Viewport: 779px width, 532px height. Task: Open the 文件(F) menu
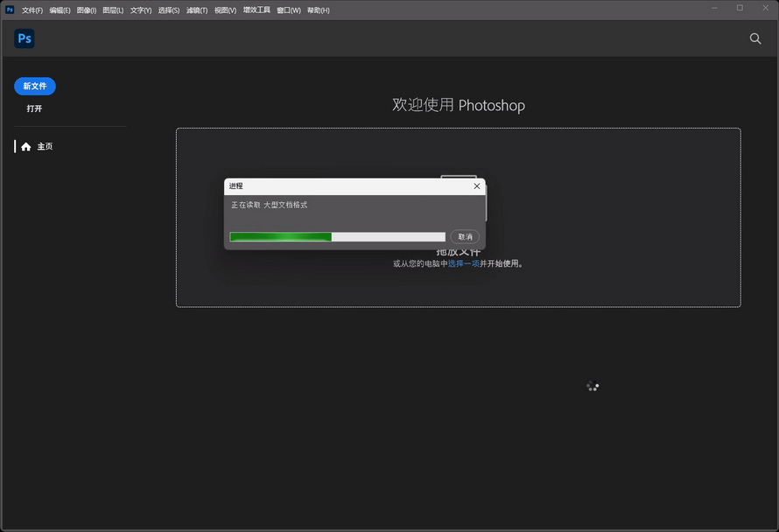point(32,10)
